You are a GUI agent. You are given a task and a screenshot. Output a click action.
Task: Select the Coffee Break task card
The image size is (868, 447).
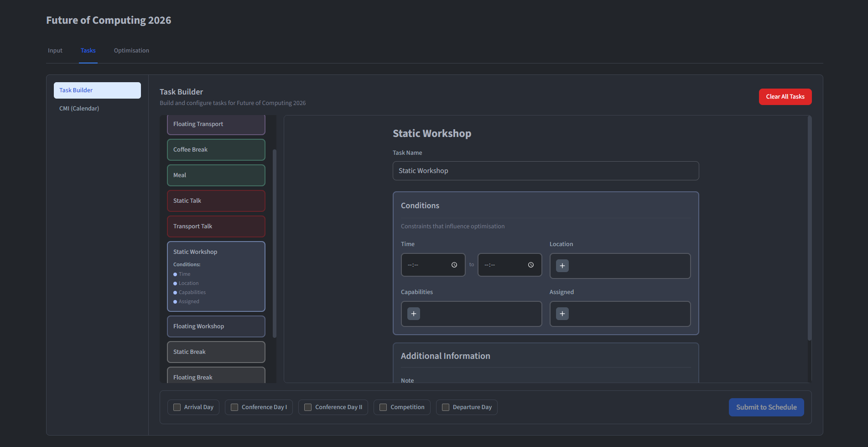tap(216, 150)
